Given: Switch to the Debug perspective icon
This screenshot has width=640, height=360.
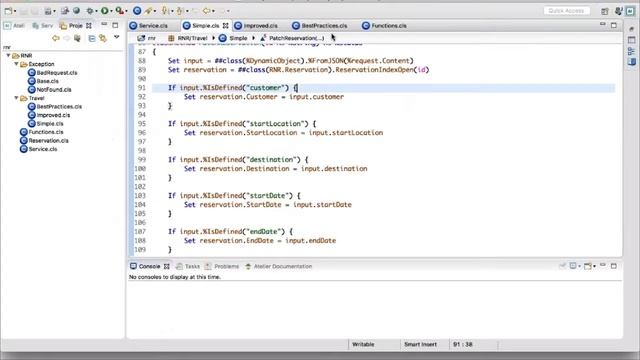Looking at the screenshot, I should click(x=619, y=11).
